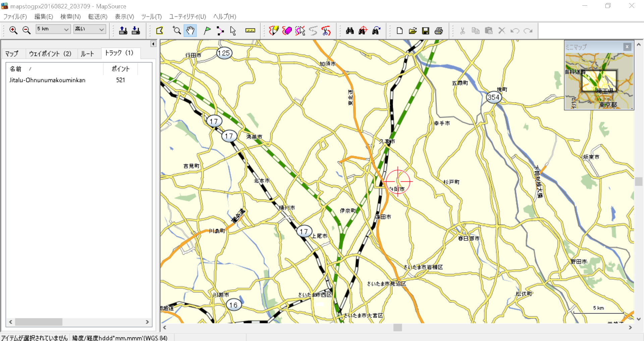644x341 pixels.
Task: Select the zoom tool with magnifier
Action: point(177,31)
